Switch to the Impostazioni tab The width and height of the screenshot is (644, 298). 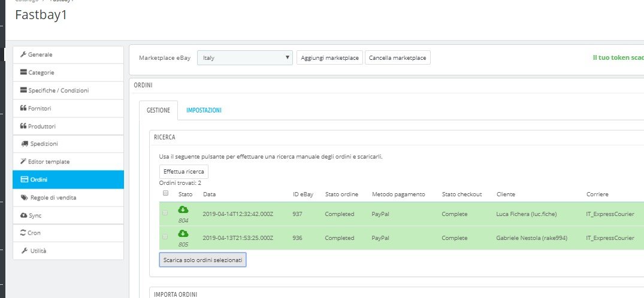click(204, 111)
